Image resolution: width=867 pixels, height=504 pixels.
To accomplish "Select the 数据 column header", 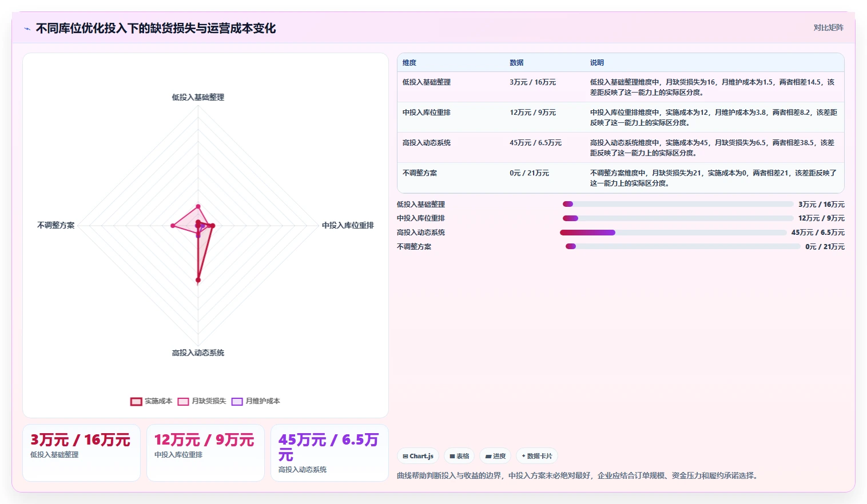I will [x=516, y=63].
